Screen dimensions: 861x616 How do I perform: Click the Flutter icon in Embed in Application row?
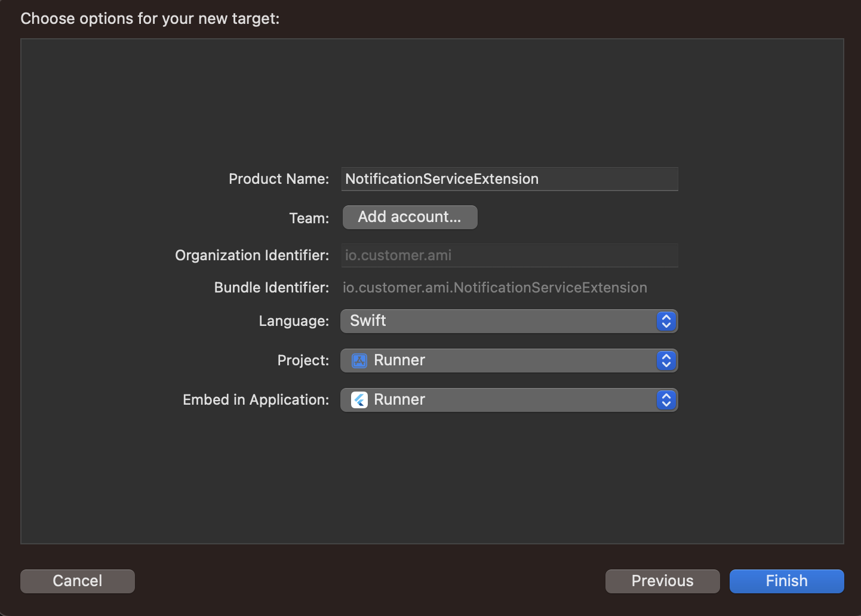click(359, 400)
